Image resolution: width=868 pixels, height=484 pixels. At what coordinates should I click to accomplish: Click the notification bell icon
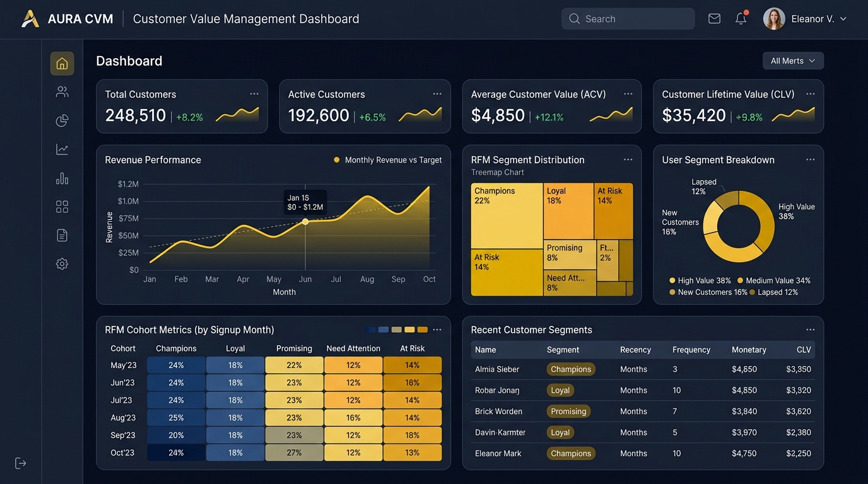[x=741, y=18]
